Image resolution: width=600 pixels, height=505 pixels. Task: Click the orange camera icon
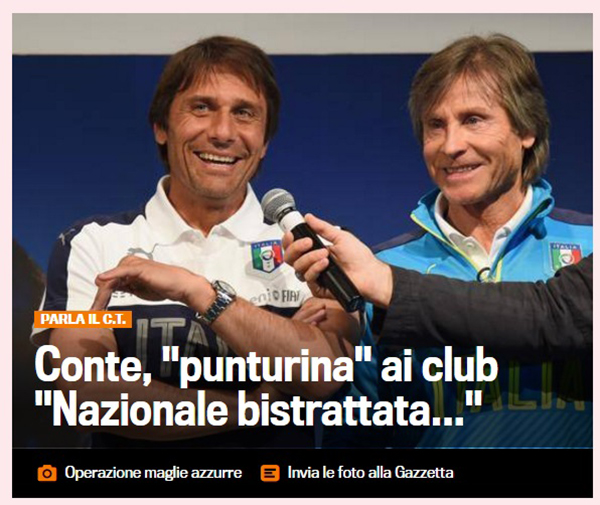coord(47,473)
